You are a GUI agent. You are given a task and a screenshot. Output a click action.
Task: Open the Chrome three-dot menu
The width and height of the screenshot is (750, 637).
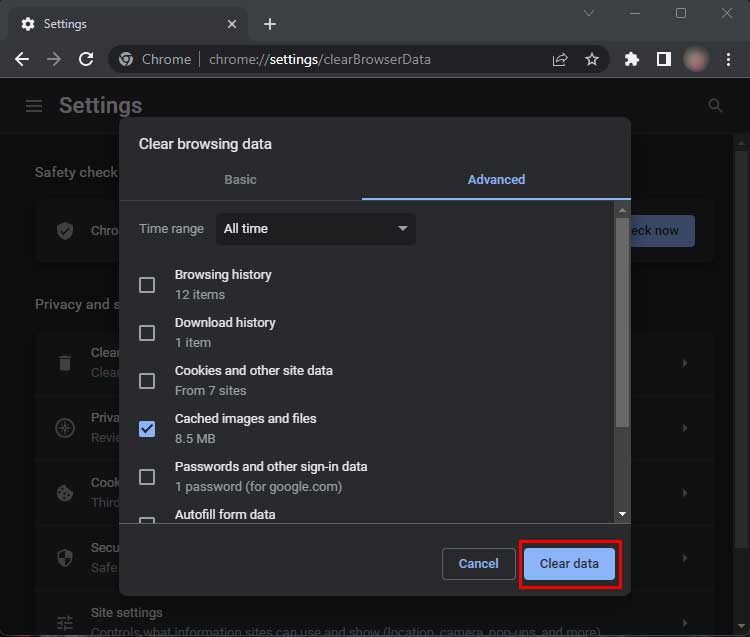729,59
